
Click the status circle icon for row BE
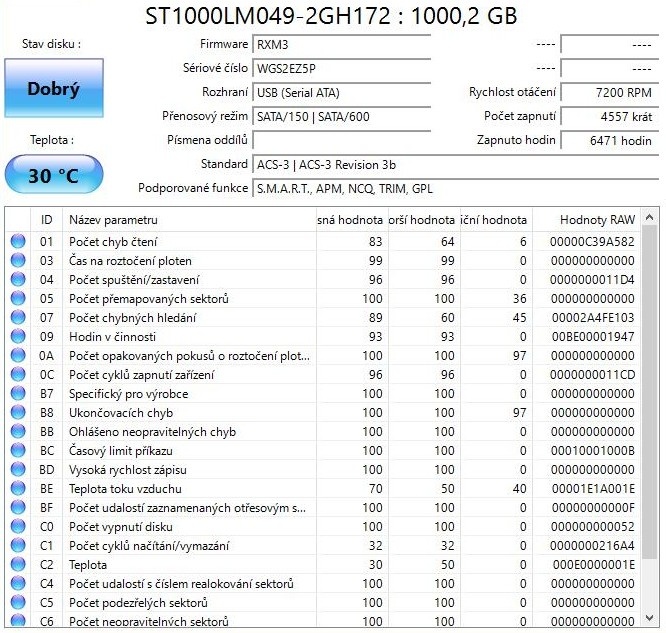point(18,489)
